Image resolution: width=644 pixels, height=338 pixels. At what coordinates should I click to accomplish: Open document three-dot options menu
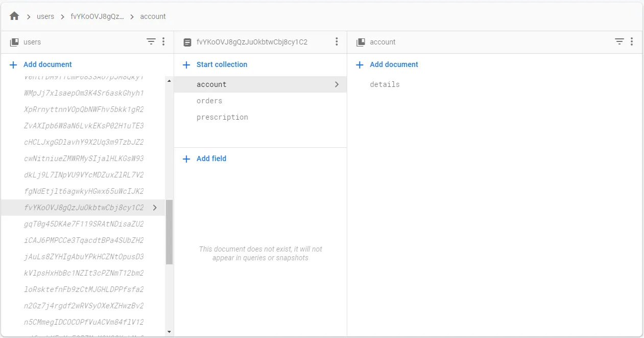click(x=337, y=42)
